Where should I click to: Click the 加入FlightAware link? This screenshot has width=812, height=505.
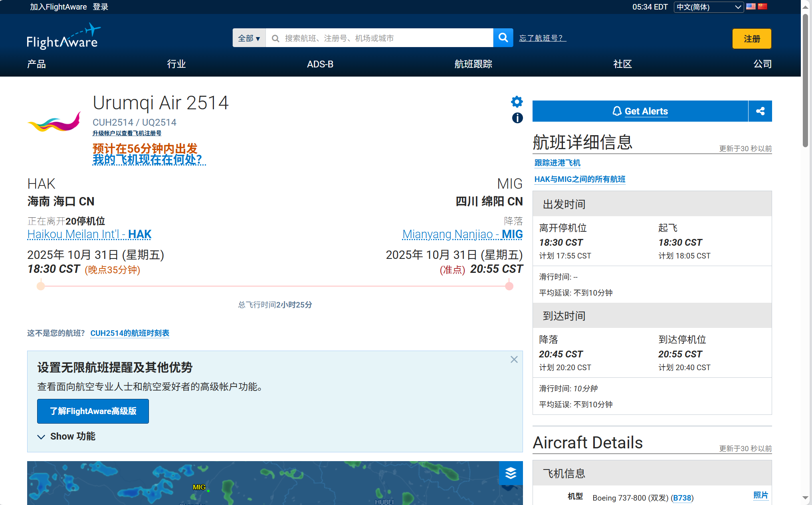pos(58,7)
